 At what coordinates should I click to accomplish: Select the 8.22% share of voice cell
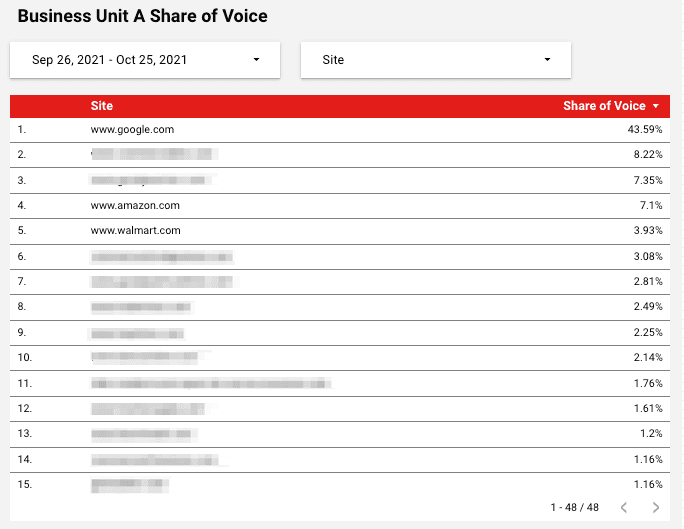point(648,155)
